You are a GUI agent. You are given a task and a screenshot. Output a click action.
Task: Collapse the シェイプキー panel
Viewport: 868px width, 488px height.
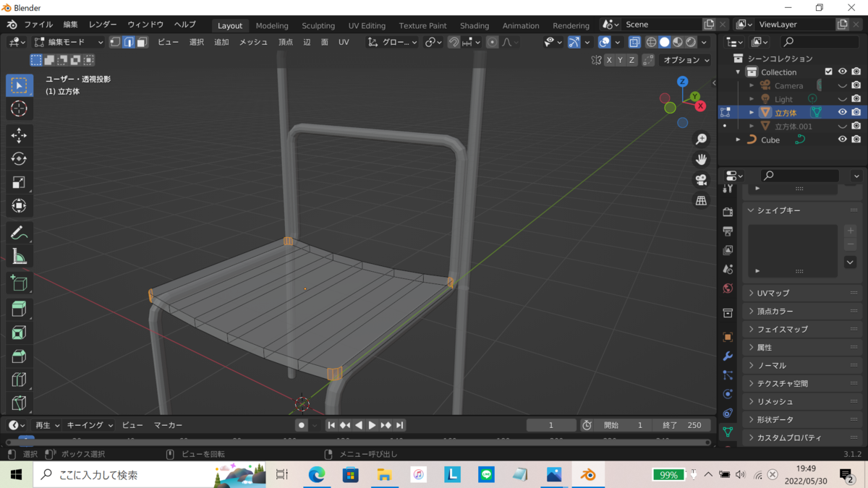(803, 210)
